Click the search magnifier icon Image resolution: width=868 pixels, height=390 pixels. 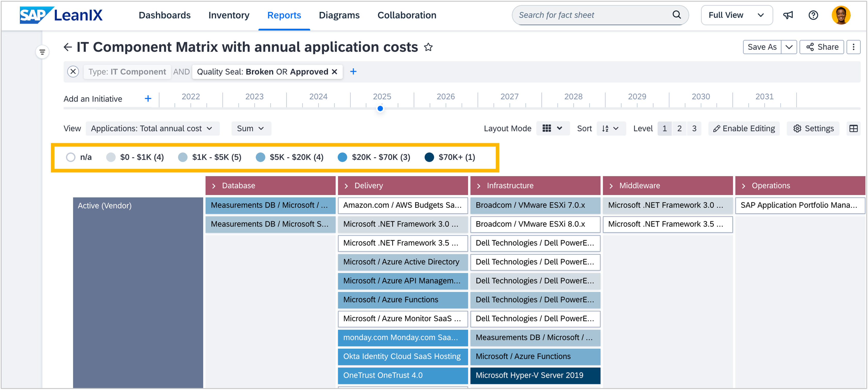(677, 15)
